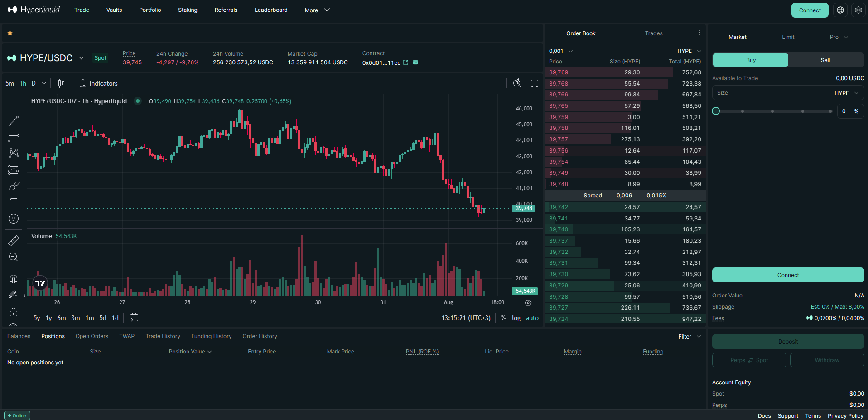Toggle log scale on chart
868x420 pixels.
tap(516, 318)
